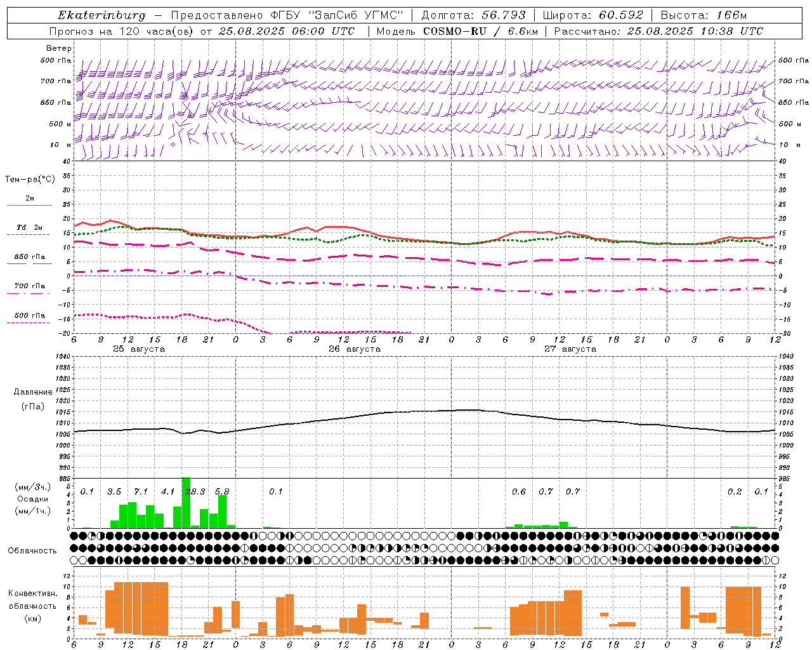Click the '7.1' precipitation total
Image resolution: width=812 pixels, height=650 pixels.
click(141, 491)
